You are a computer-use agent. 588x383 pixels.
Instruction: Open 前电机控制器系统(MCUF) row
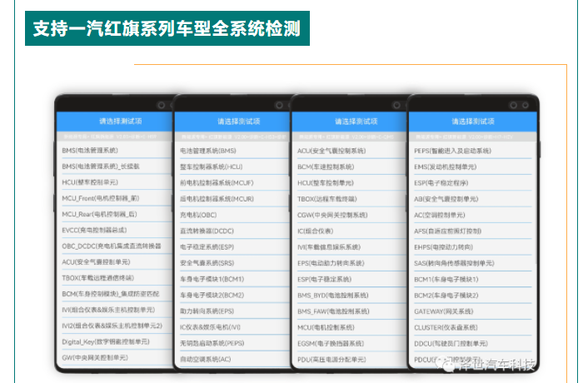232,183
